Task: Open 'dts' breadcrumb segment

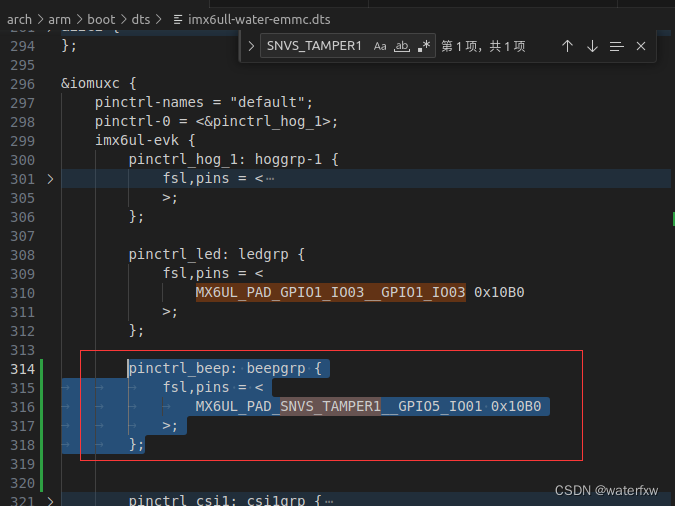Action: (141, 20)
